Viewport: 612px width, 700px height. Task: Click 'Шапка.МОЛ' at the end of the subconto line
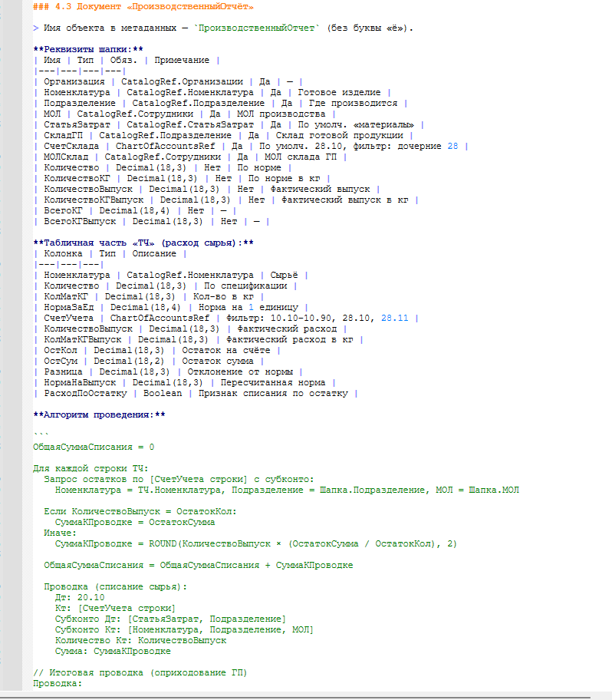click(x=494, y=490)
